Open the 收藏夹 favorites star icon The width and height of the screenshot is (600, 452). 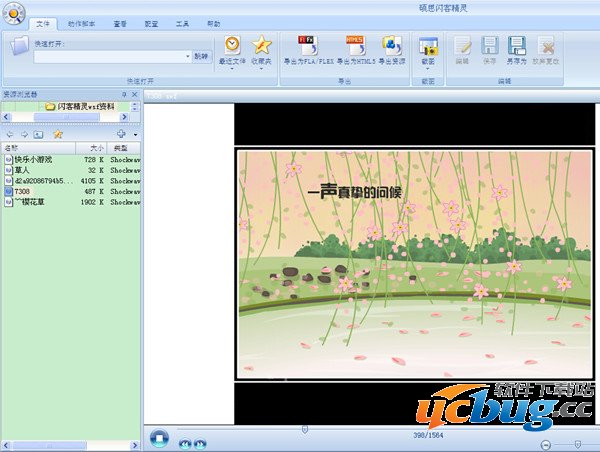pyautogui.click(x=262, y=46)
